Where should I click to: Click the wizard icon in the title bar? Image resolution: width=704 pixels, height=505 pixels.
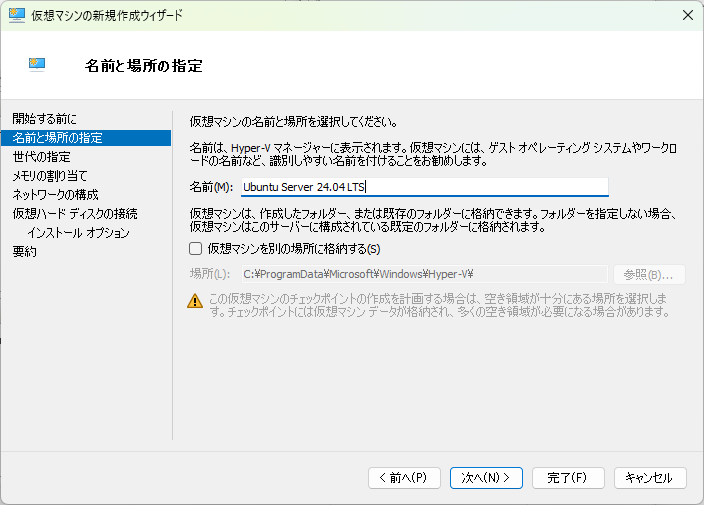[x=17, y=15]
